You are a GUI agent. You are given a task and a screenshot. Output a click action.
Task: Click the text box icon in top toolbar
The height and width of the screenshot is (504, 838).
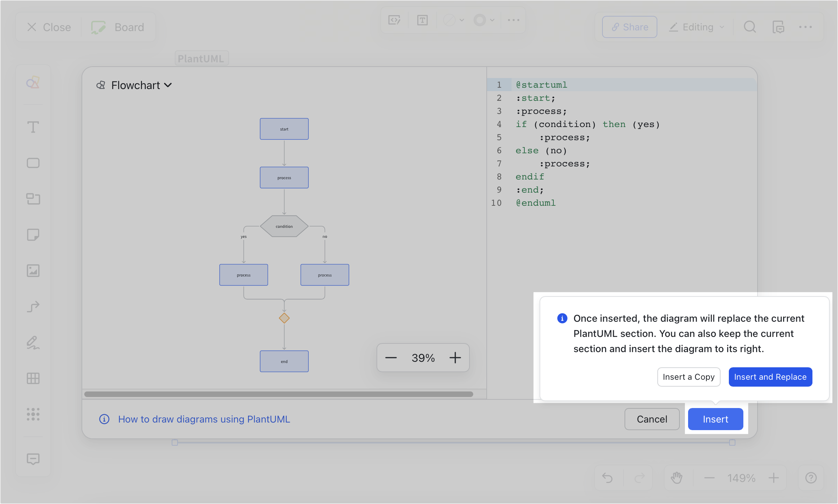(422, 20)
